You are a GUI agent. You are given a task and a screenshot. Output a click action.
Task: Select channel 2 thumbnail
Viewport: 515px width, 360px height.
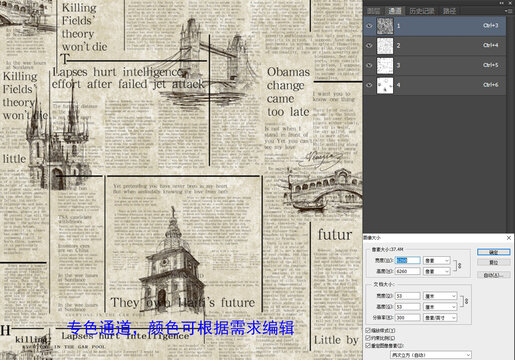[385, 46]
